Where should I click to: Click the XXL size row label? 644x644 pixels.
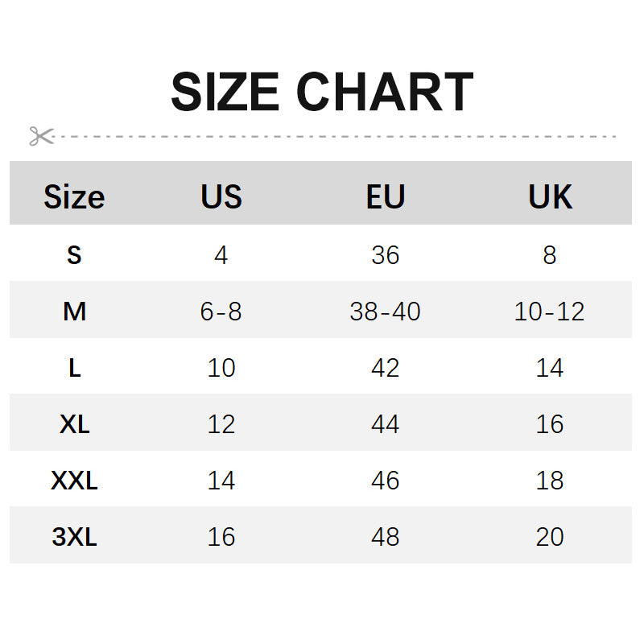[74, 481]
